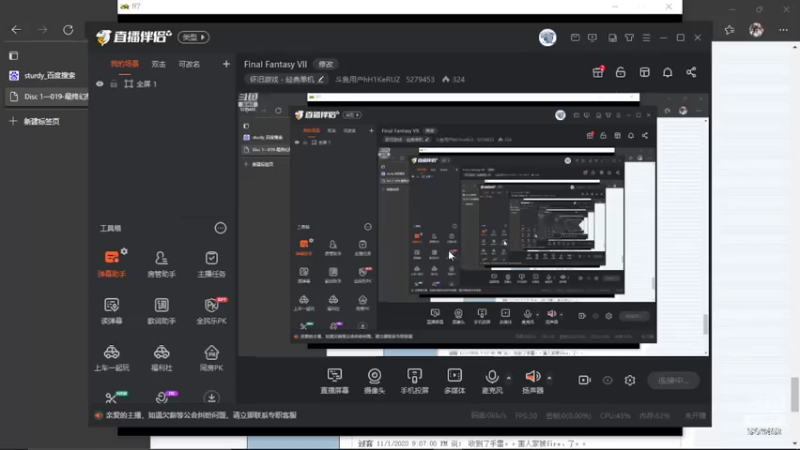Open notifications bell icon
Screen dimensions: 800x450
667,72
